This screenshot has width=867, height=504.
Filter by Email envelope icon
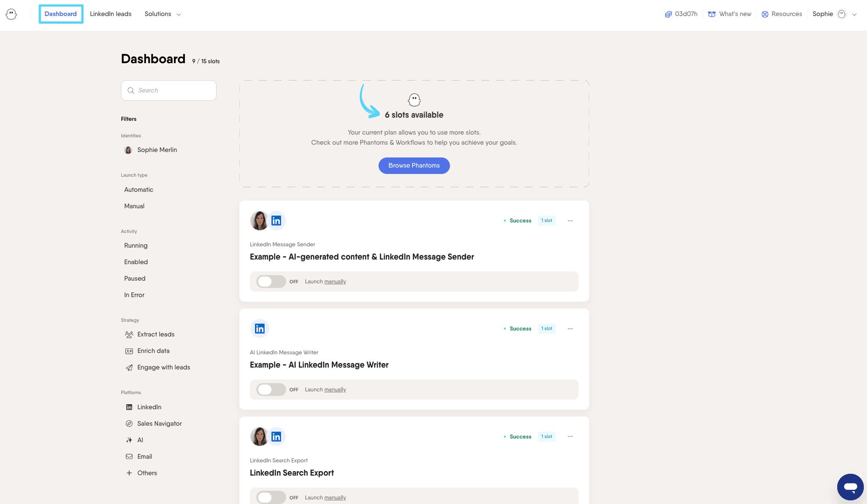point(129,456)
